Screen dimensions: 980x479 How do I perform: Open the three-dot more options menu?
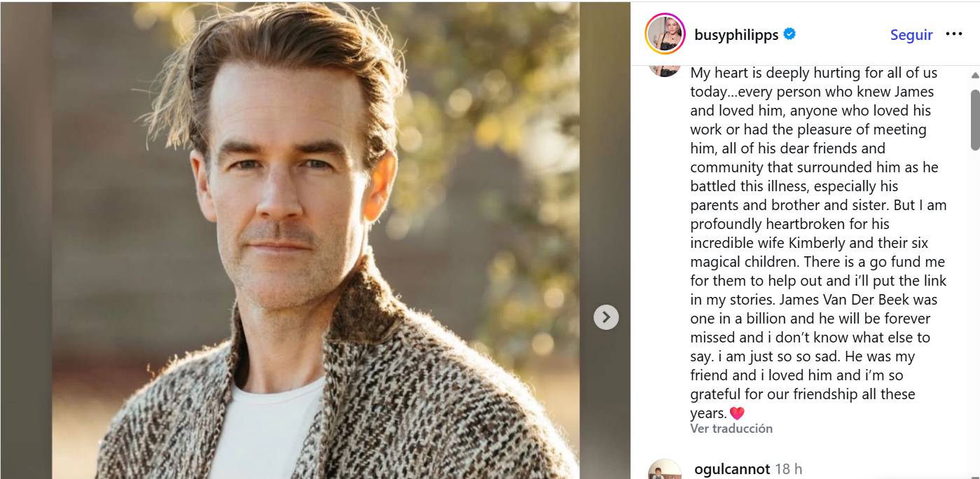click(954, 34)
